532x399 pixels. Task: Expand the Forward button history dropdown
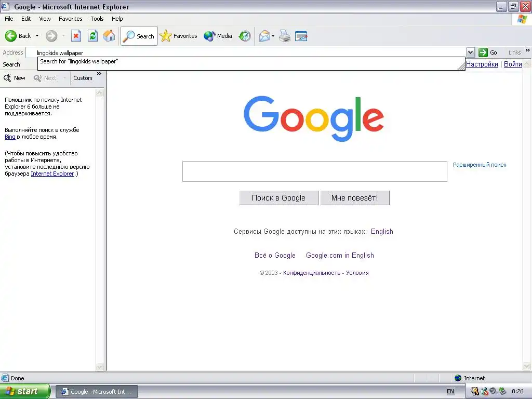click(x=64, y=36)
